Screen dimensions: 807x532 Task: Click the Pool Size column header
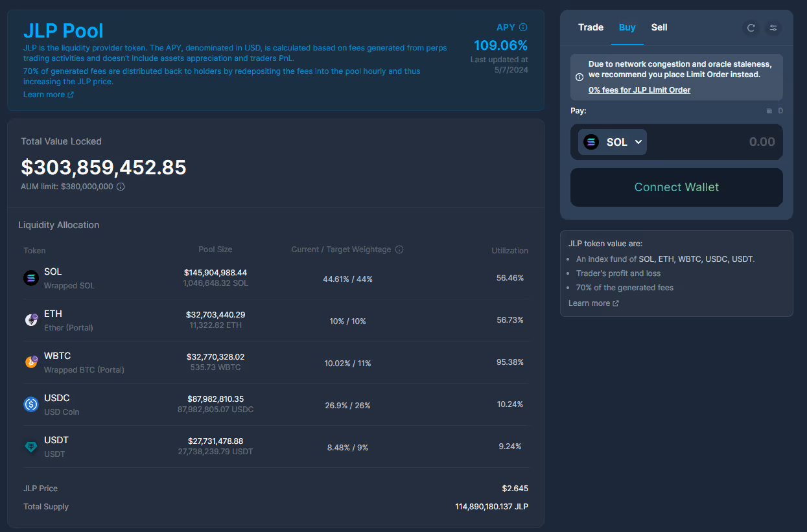(x=215, y=249)
